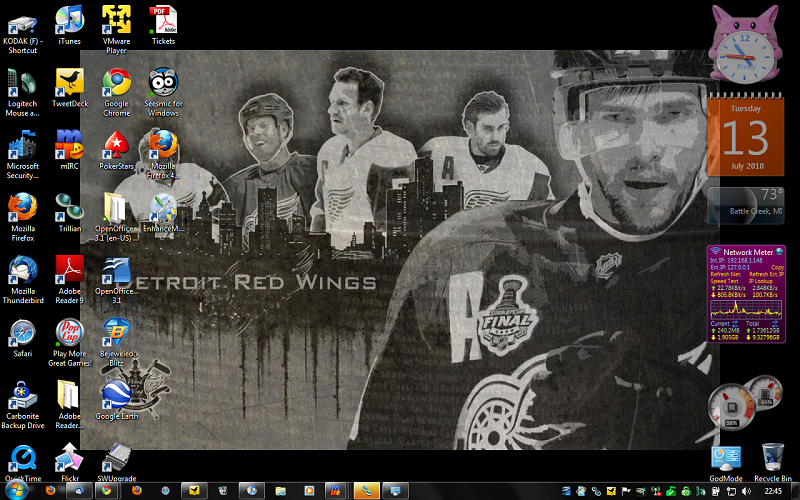Open the Adobe Reader installer folder
Screen dimensions: 800x500
click(x=70, y=405)
